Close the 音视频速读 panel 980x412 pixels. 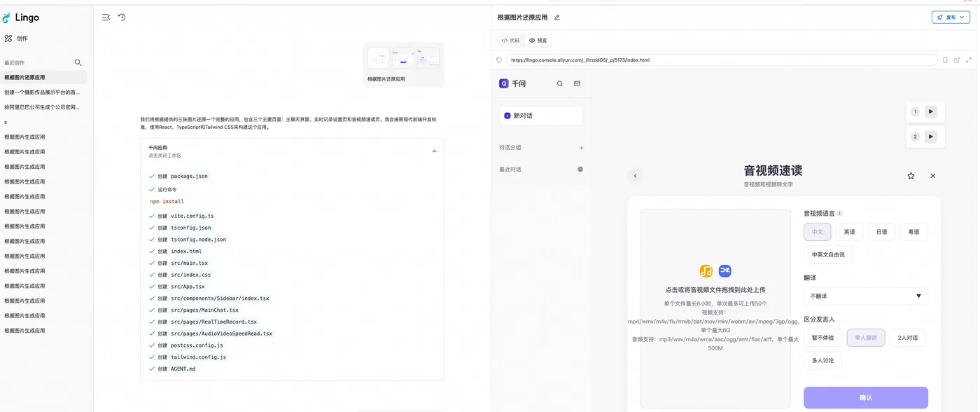pyautogui.click(x=932, y=176)
